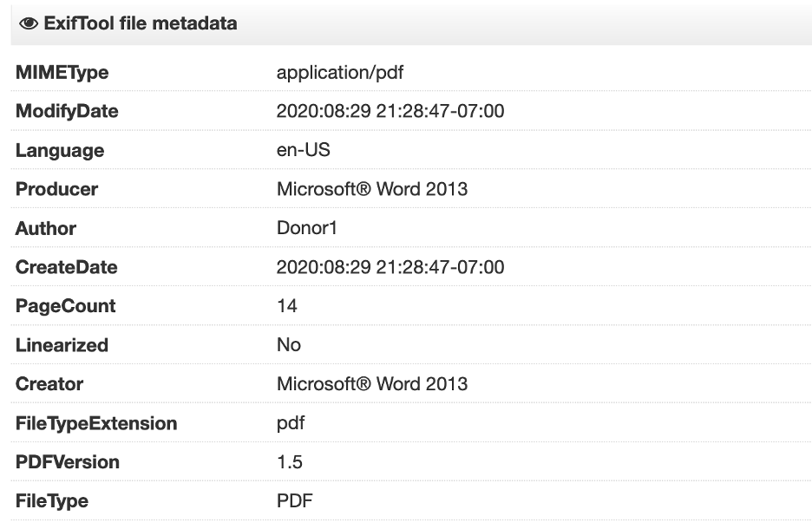812x529 pixels.
Task: Select the page count value 14
Action: click(x=287, y=306)
